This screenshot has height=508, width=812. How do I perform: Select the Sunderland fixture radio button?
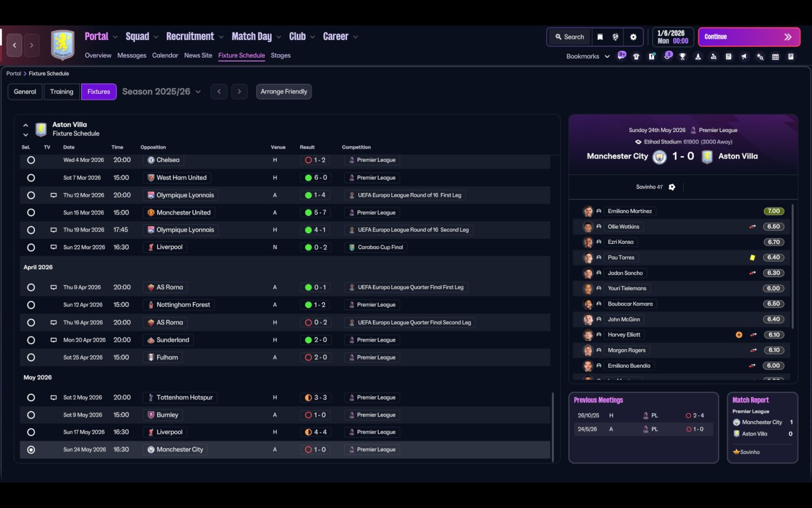point(31,340)
